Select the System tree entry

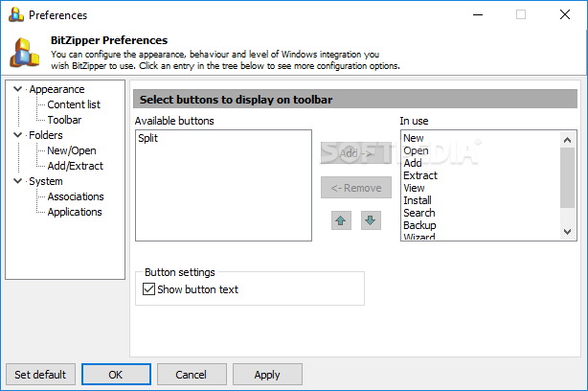[46, 181]
